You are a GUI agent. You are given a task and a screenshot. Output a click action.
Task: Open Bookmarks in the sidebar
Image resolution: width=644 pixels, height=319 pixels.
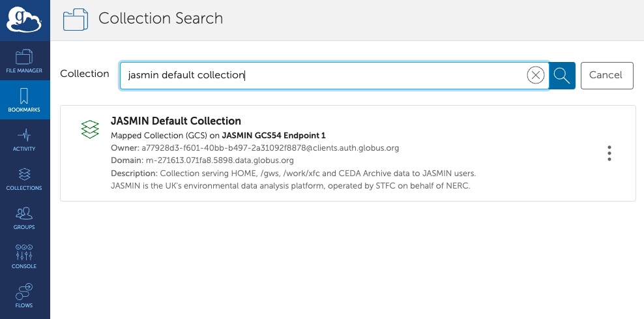point(24,100)
